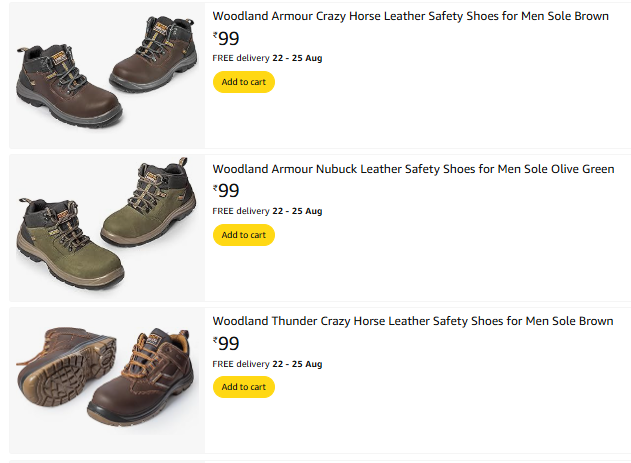This screenshot has width=631, height=463.
Task: Click FREE delivery label under Armour Crazy Horse
Action: [241, 58]
